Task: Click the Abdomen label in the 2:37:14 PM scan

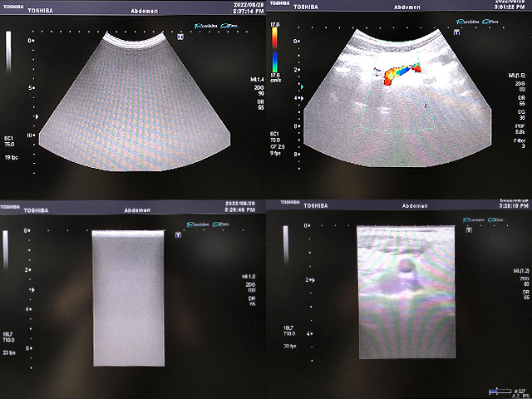Action: coord(145,11)
